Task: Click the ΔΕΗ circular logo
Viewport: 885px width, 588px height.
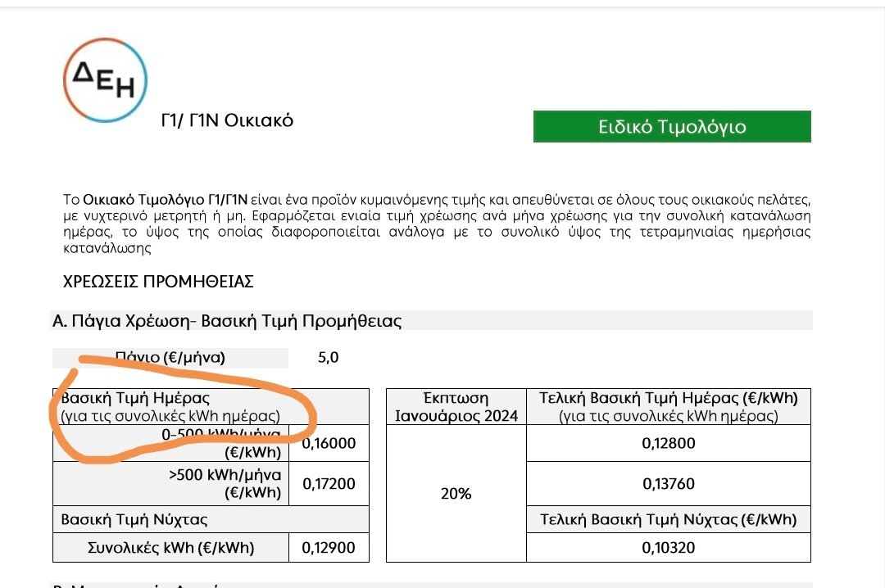Action: (x=105, y=80)
